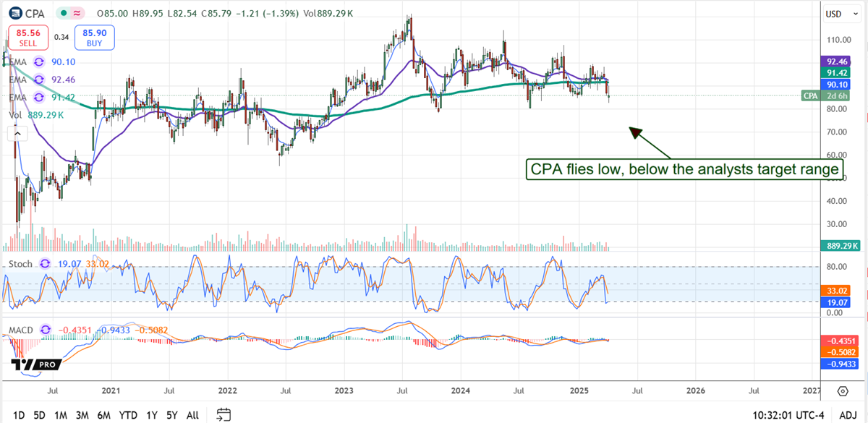Open the go-to-date calendar icon
The width and height of the screenshot is (868, 423).
coord(224,414)
